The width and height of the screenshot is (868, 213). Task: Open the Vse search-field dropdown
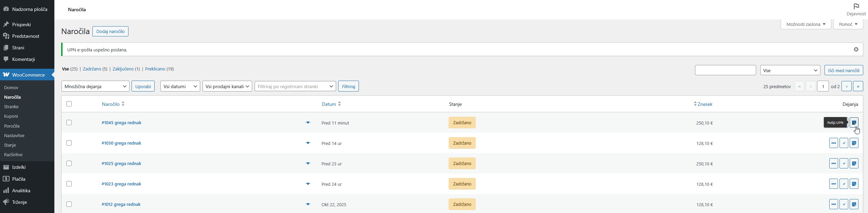(790, 70)
